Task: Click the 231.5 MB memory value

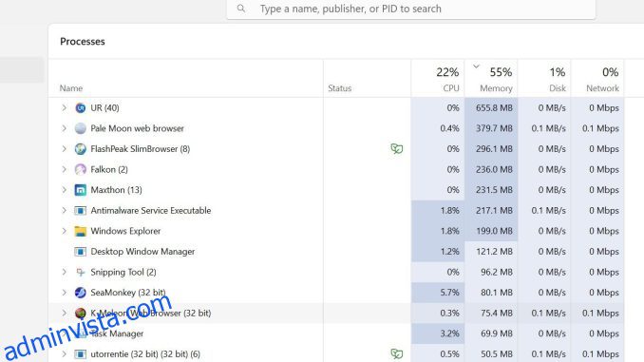Action: (494, 190)
